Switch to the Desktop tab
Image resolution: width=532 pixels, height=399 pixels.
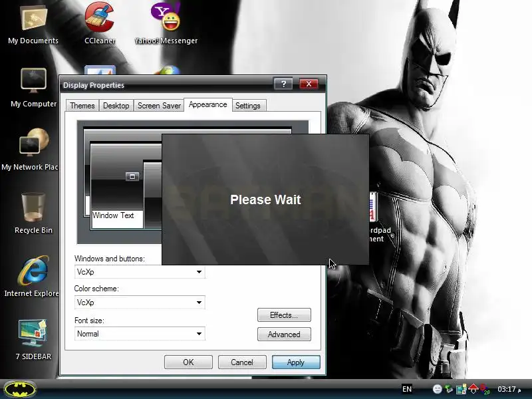coord(116,106)
